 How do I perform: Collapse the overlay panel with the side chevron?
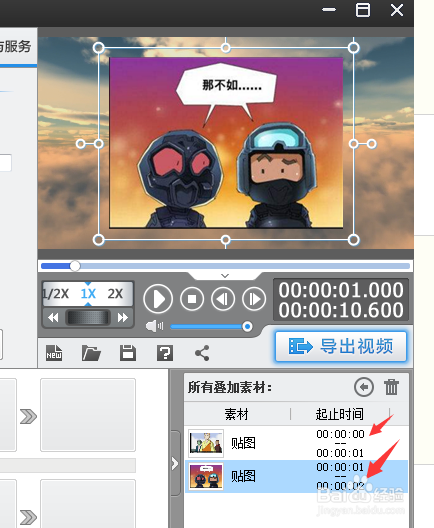click(175, 463)
